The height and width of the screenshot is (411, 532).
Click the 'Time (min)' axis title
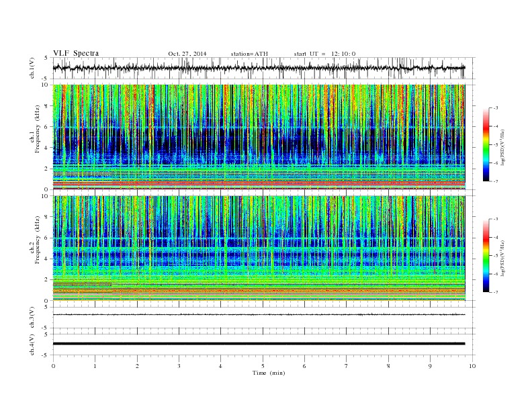pyautogui.click(x=269, y=373)
